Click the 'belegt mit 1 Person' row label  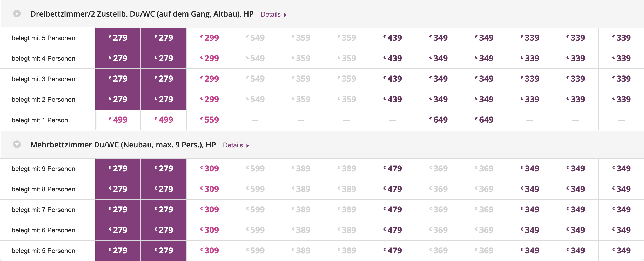click(40, 120)
